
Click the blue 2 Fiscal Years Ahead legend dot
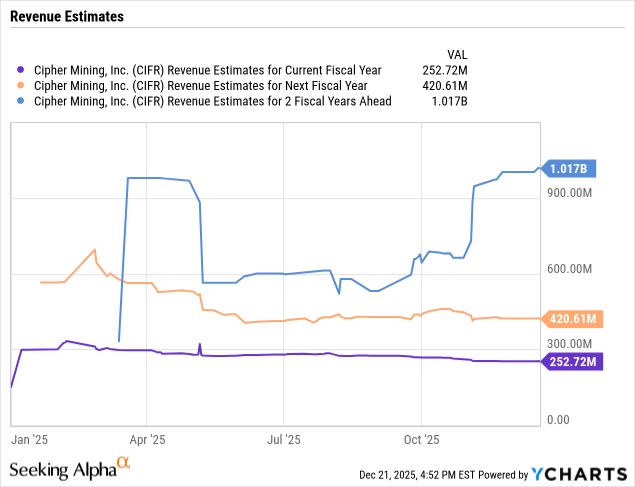pos(21,100)
